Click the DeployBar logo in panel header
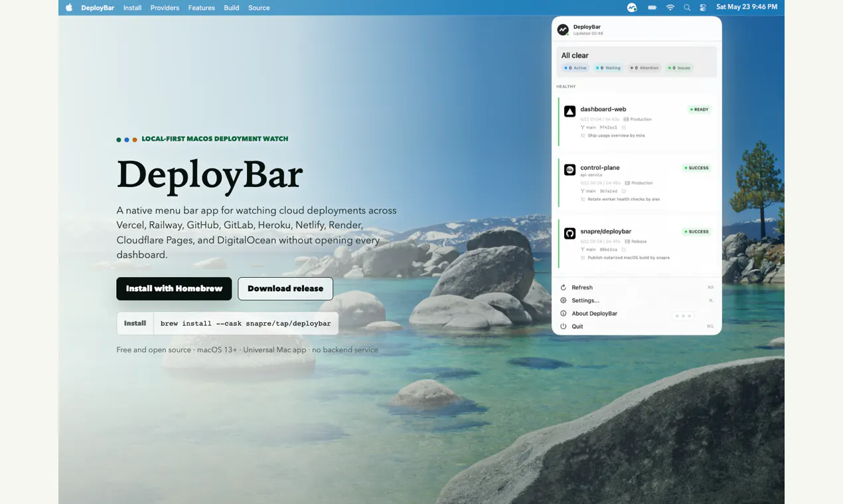Screen dimensions: 843x504 (x=563, y=30)
